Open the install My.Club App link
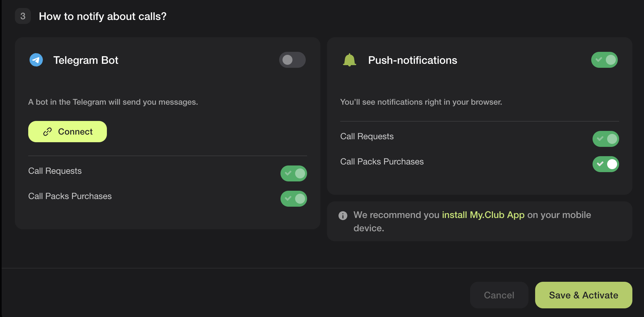 click(483, 215)
